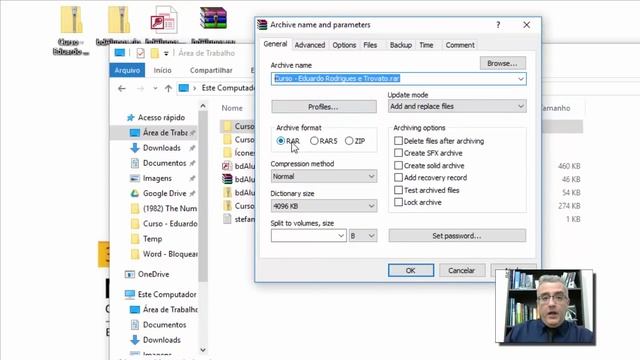Click the Browse... button

click(x=502, y=63)
